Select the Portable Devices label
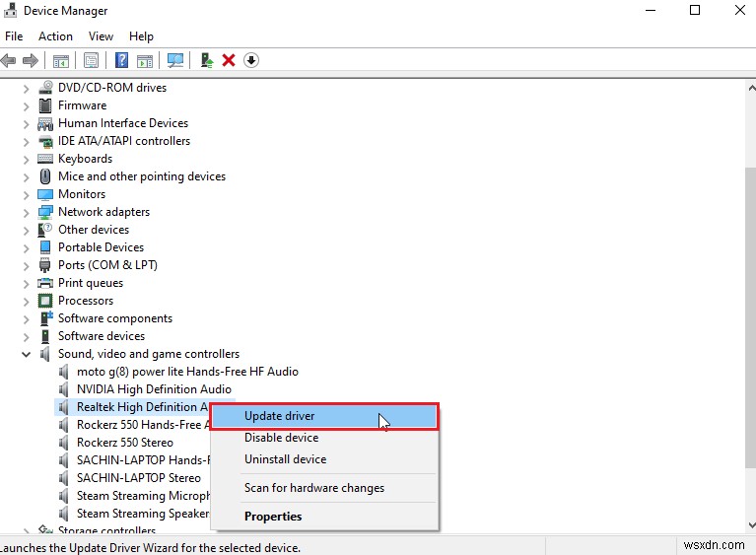This screenshot has width=756, height=555. pos(101,247)
